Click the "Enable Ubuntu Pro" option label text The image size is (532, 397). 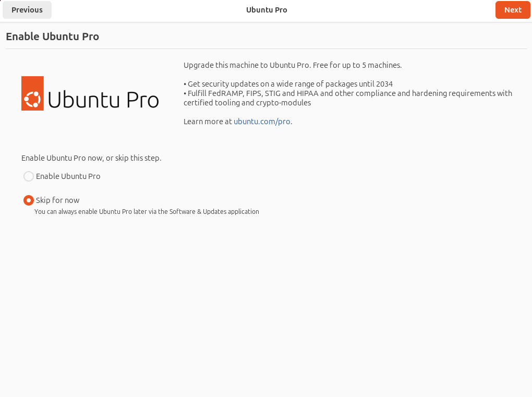[68, 176]
